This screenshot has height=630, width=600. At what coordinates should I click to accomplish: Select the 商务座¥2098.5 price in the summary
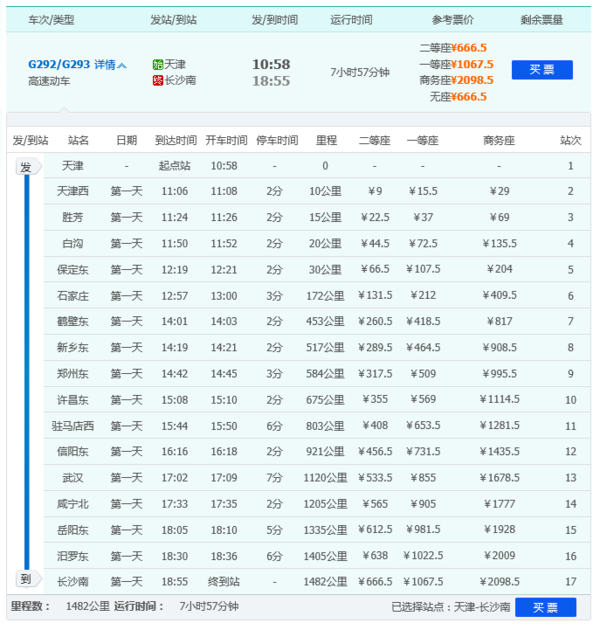(x=456, y=80)
